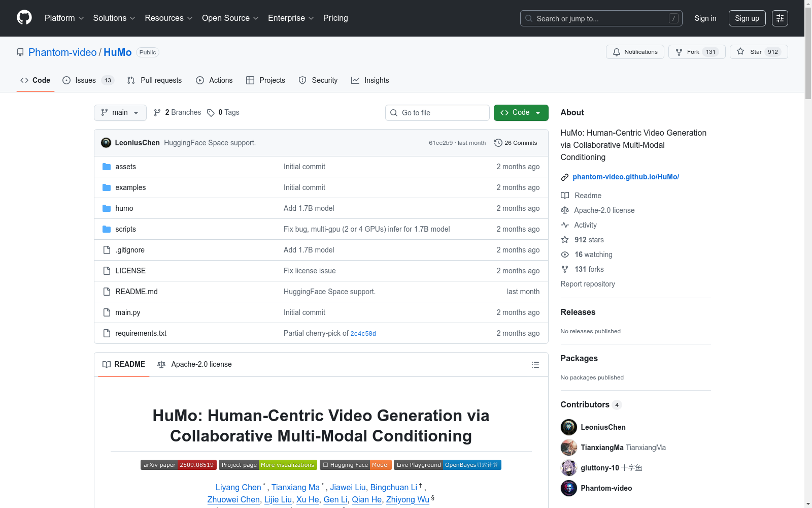Click the main.py file icon
Image resolution: width=812 pixels, height=508 pixels.
(107, 312)
